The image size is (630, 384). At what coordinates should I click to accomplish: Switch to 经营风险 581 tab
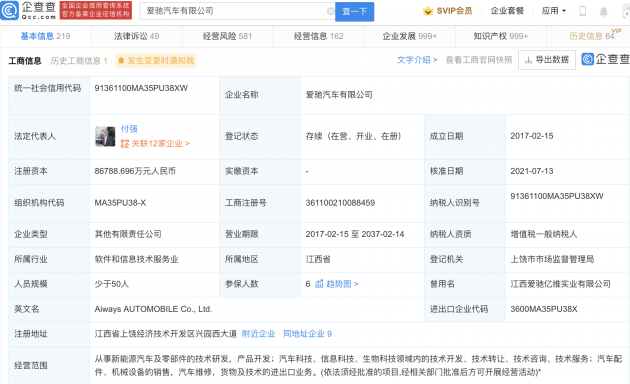(227, 36)
